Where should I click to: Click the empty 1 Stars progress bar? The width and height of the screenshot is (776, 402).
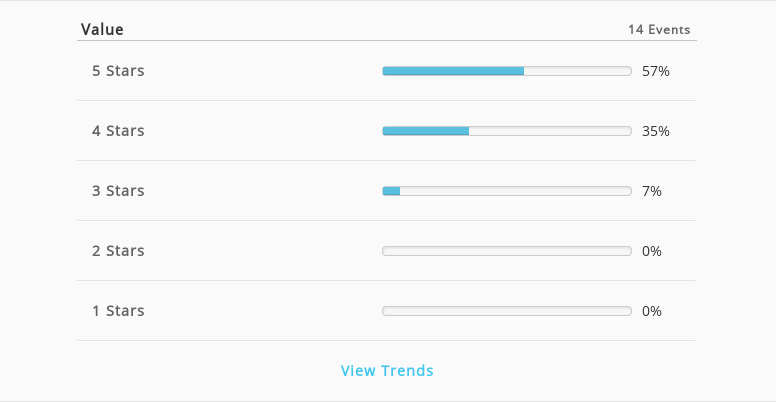pos(507,311)
